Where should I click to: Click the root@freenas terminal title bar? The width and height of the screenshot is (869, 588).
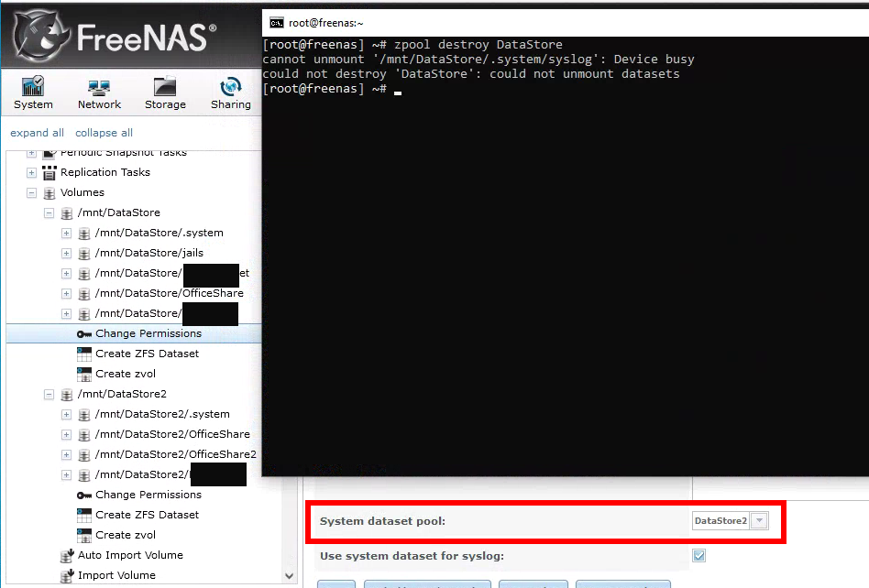(566, 23)
